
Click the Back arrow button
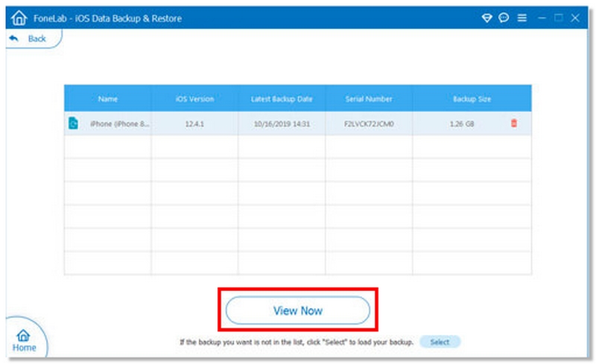(28, 39)
